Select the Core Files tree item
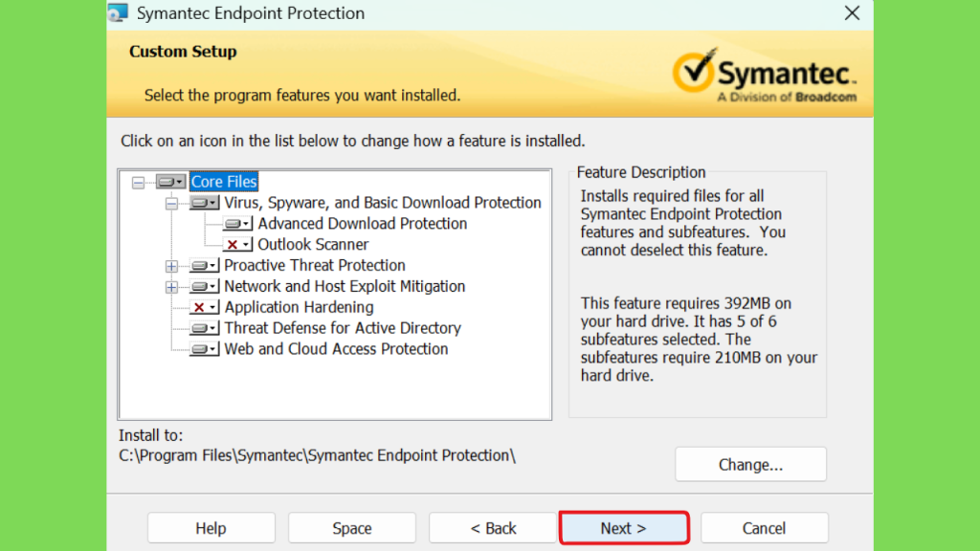The height and width of the screenshot is (551, 980). pos(224,182)
